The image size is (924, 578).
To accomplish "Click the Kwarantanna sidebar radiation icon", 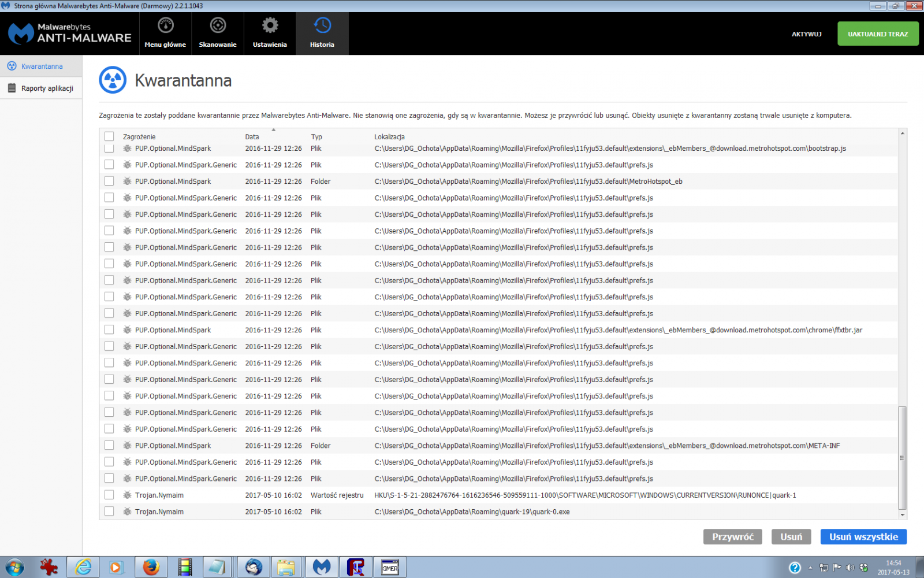I will (x=12, y=66).
